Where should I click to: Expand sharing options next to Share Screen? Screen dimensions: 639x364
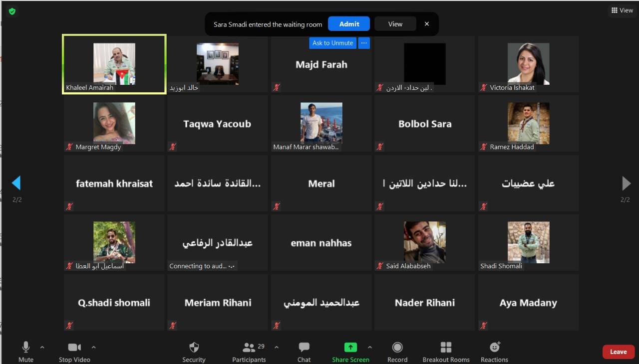pyautogui.click(x=369, y=348)
